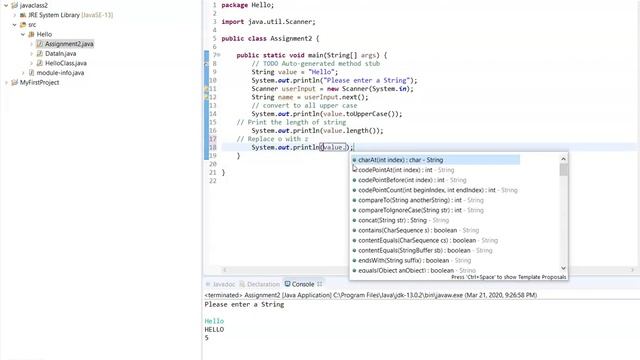640x360 pixels.
Task: Collapse the javaclass2 project node
Action: [6, 5]
